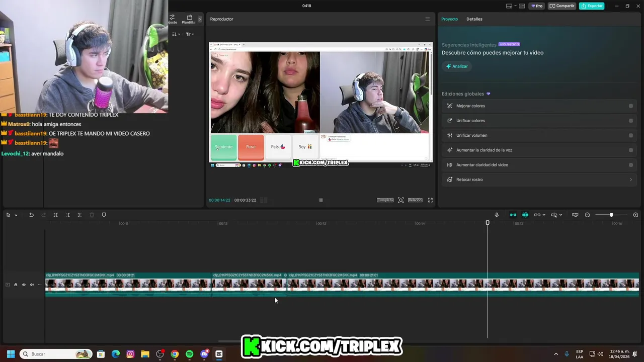Expand the media tabs arrow
The height and width of the screenshot is (362, 644).
coord(200,19)
